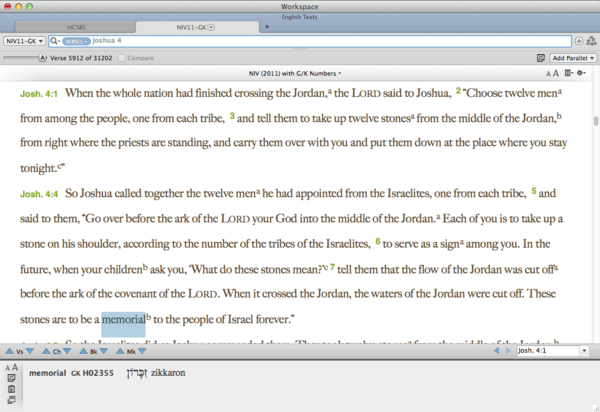The height and width of the screenshot is (412, 600).
Task: Click the first icon under Instant Details AA
Action: click(x=11, y=378)
